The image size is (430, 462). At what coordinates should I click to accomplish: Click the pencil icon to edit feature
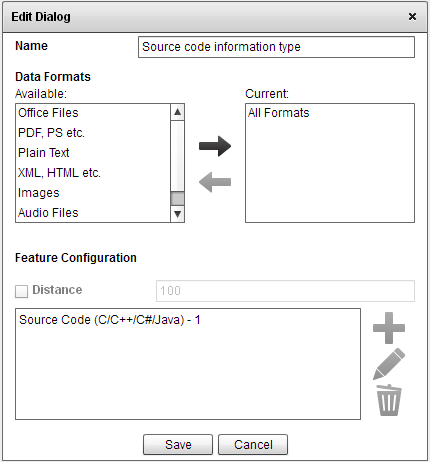pos(389,364)
